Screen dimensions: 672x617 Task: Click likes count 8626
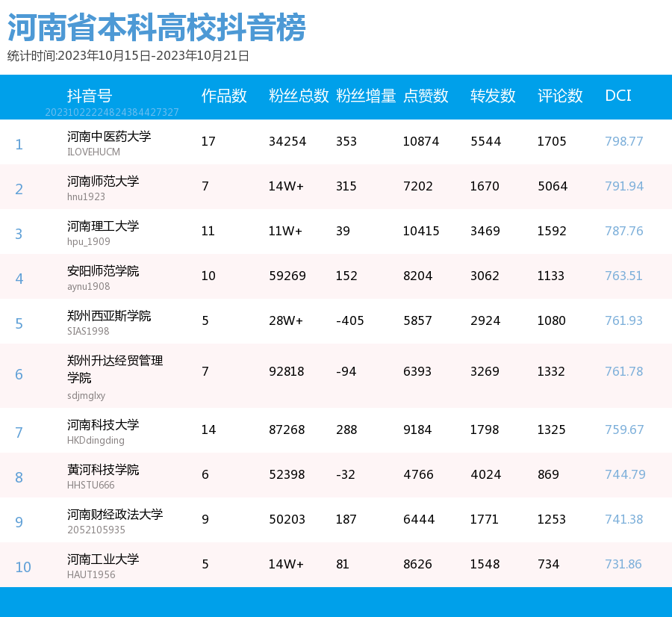point(417,564)
